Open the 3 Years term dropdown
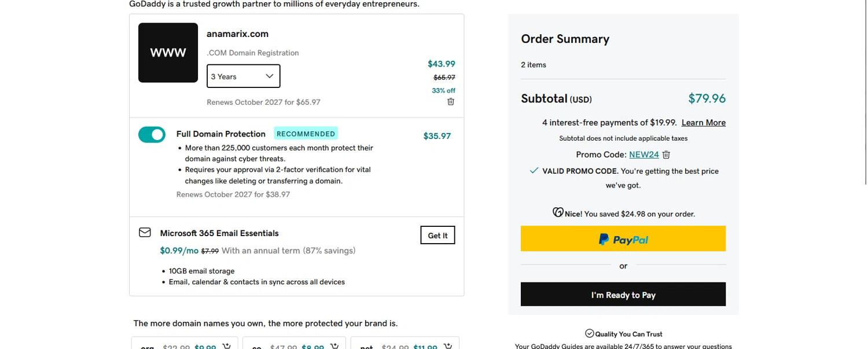Viewport: 868px width, 349px height. (243, 76)
